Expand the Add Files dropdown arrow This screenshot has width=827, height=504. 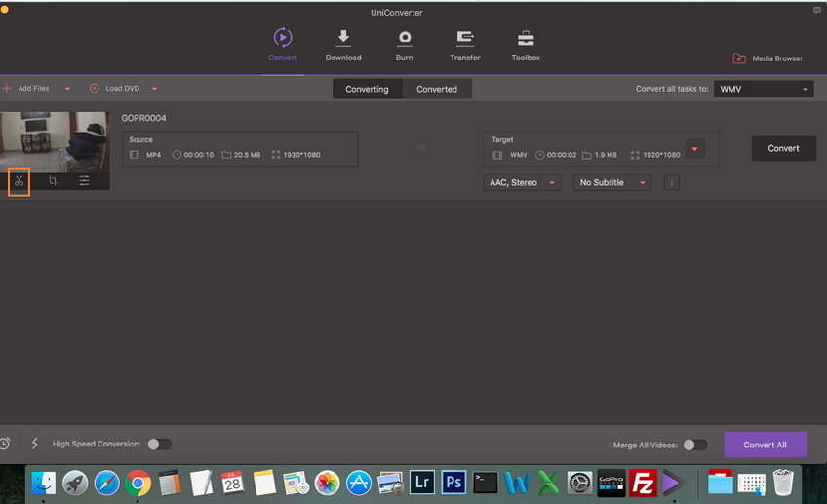tap(67, 89)
